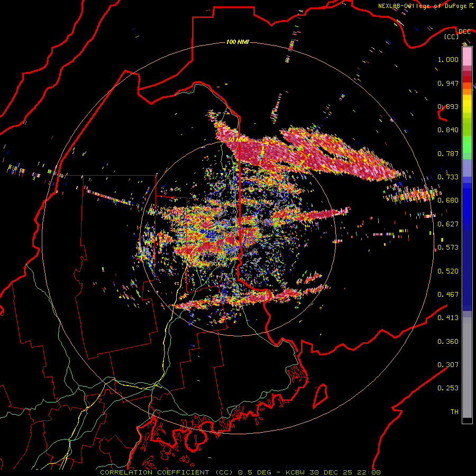This screenshot has height=476, width=476.
Task: Click the 0.5 DEG elevation text
Action: tap(255, 472)
